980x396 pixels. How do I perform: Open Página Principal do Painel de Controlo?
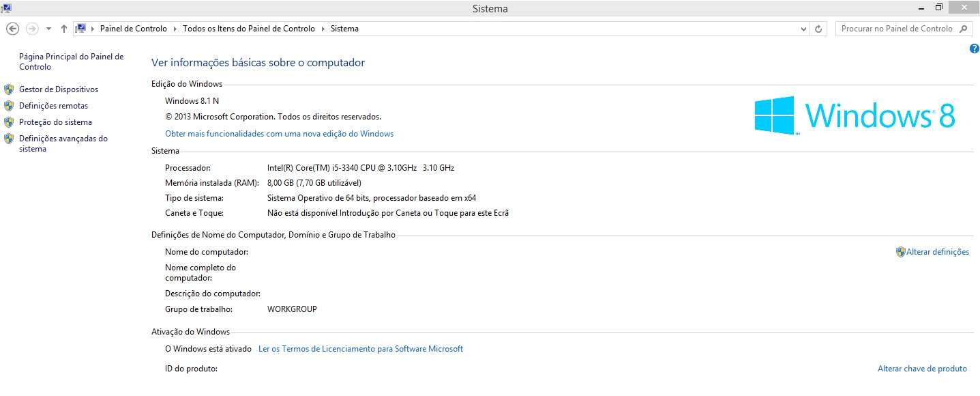(71, 61)
